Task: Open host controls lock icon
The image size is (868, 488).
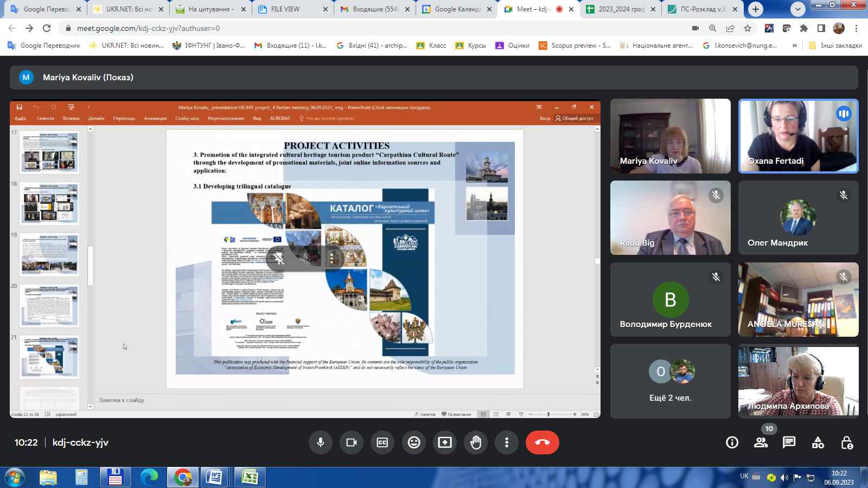Action: pos(846,443)
